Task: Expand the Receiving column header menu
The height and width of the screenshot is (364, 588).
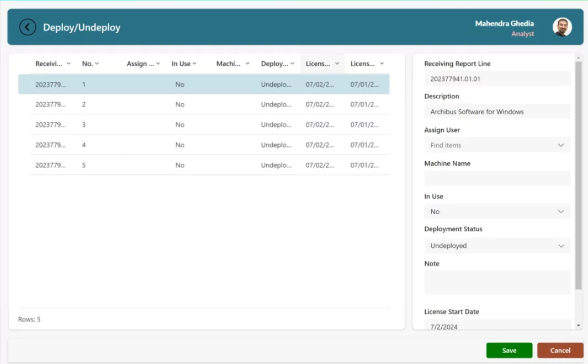Action: pos(70,63)
